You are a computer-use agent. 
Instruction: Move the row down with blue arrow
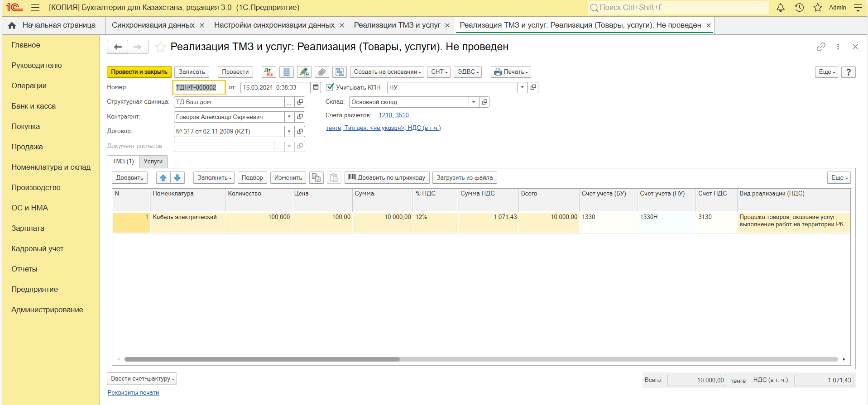[x=177, y=178]
